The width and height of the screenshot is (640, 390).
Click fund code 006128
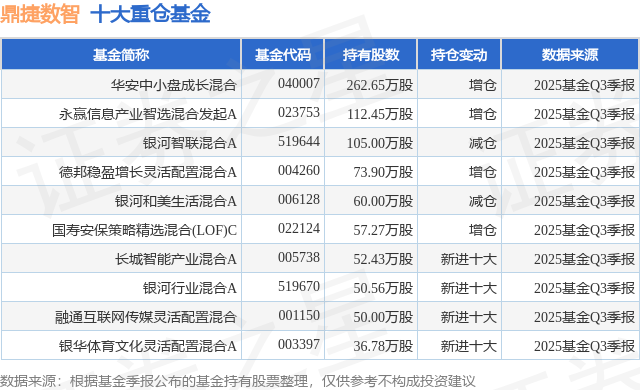299,199
